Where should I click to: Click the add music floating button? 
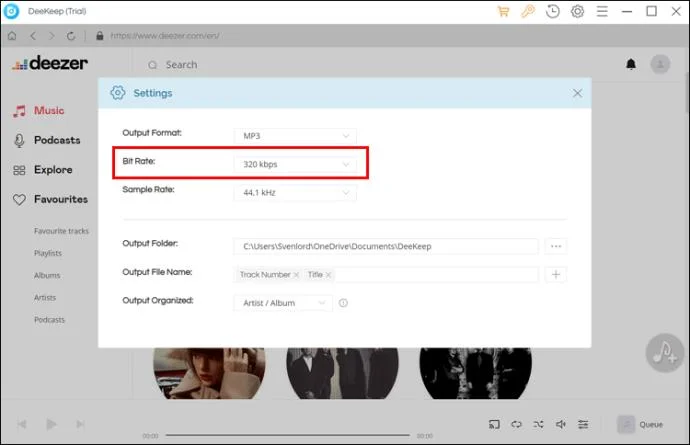(x=664, y=353)
